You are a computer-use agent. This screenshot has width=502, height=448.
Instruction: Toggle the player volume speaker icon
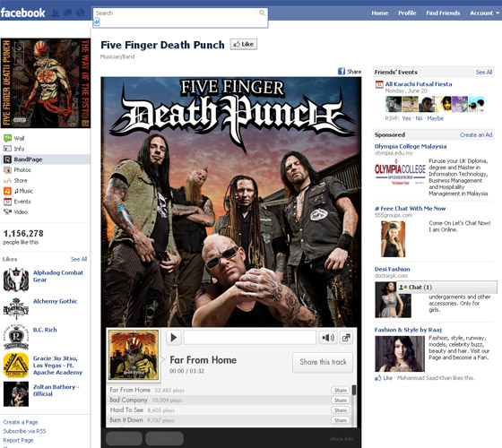(x=328, y=338)
